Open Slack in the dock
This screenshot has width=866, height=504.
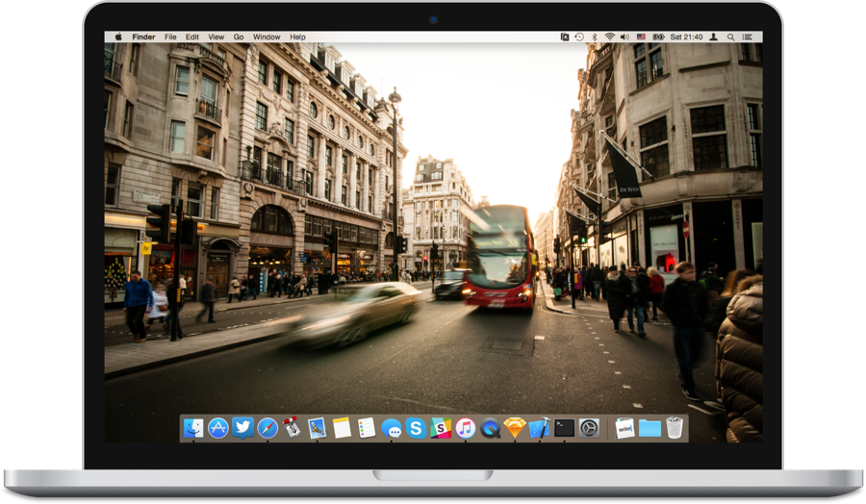441,428
